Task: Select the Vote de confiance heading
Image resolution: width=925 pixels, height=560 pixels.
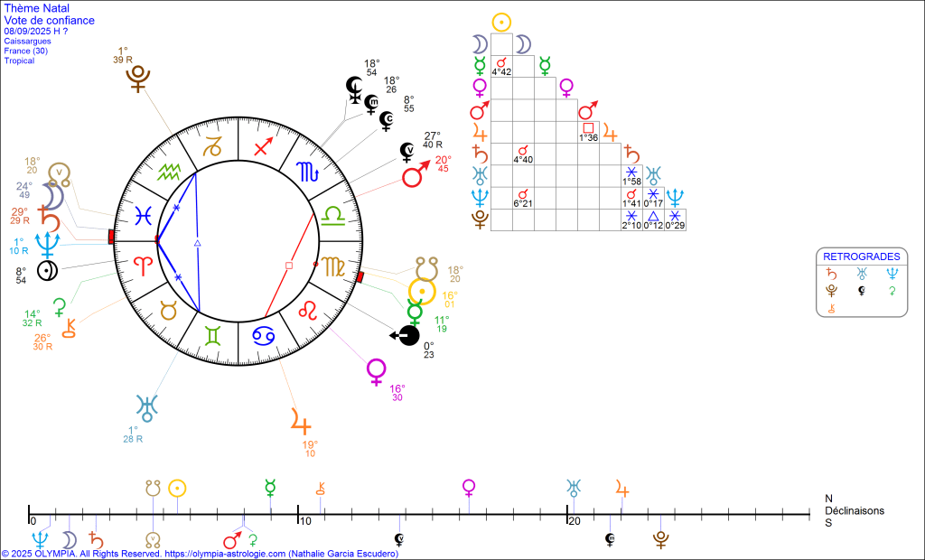Action: (x=49, y=20)
